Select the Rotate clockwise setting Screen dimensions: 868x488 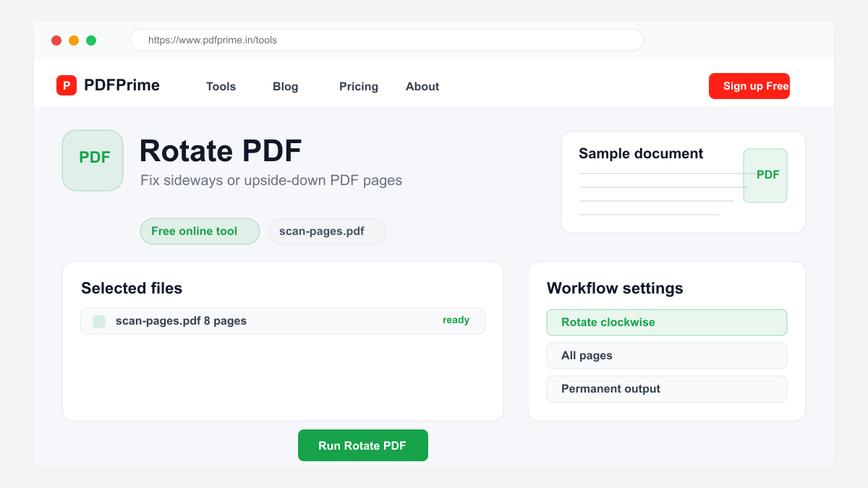tap(667, 322)
